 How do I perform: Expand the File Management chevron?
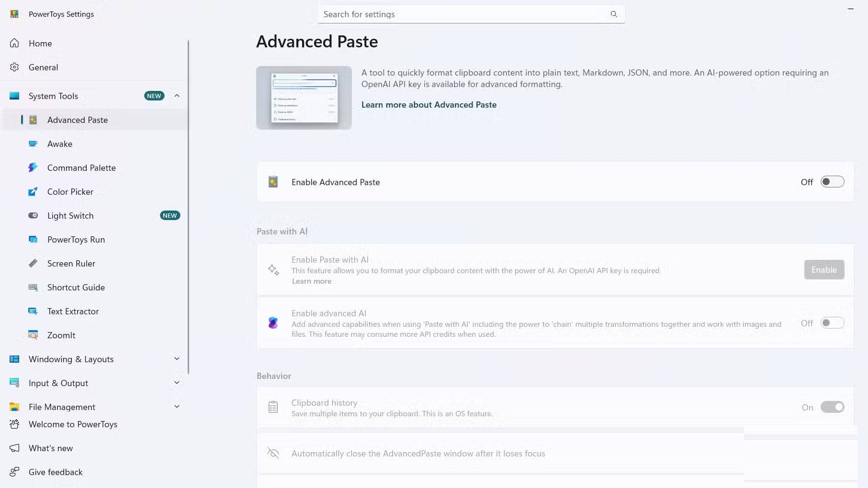click(177, 407)
